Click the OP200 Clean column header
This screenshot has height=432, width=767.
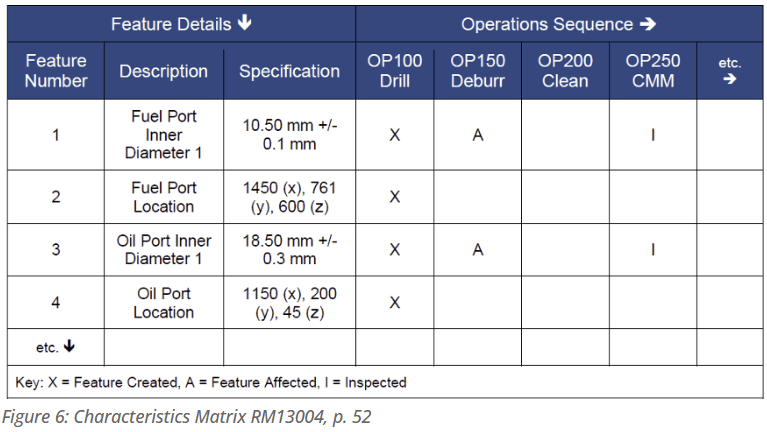click(565, 71)
